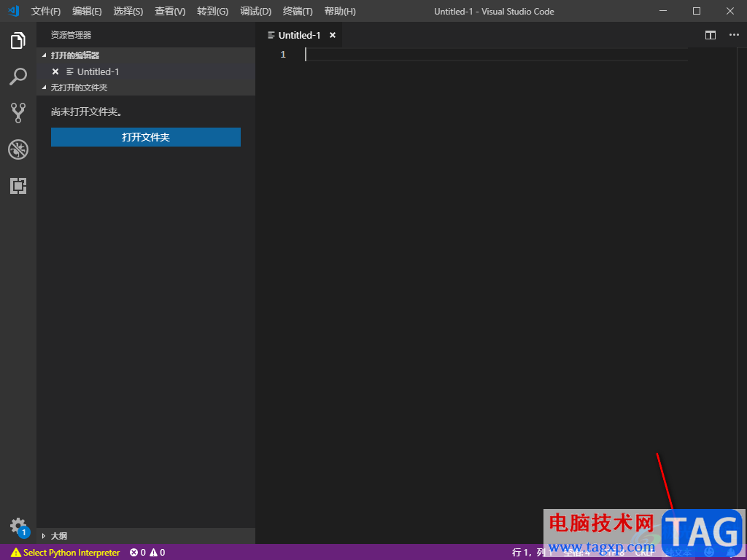Open the 查看(V) menu

pos(170,12)
